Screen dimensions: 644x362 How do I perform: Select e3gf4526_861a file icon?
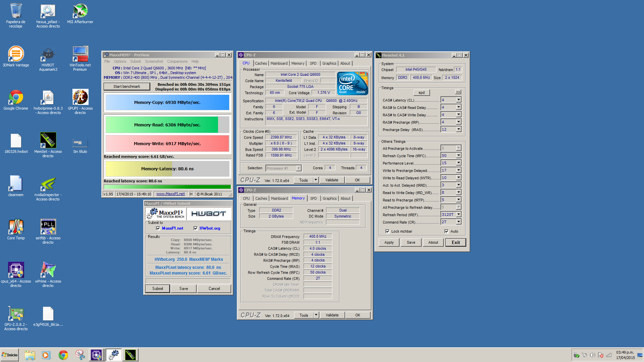pos(48,316)
